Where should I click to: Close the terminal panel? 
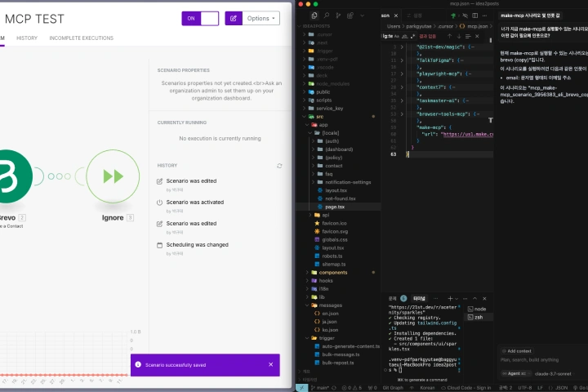click(x=484, y=299)
